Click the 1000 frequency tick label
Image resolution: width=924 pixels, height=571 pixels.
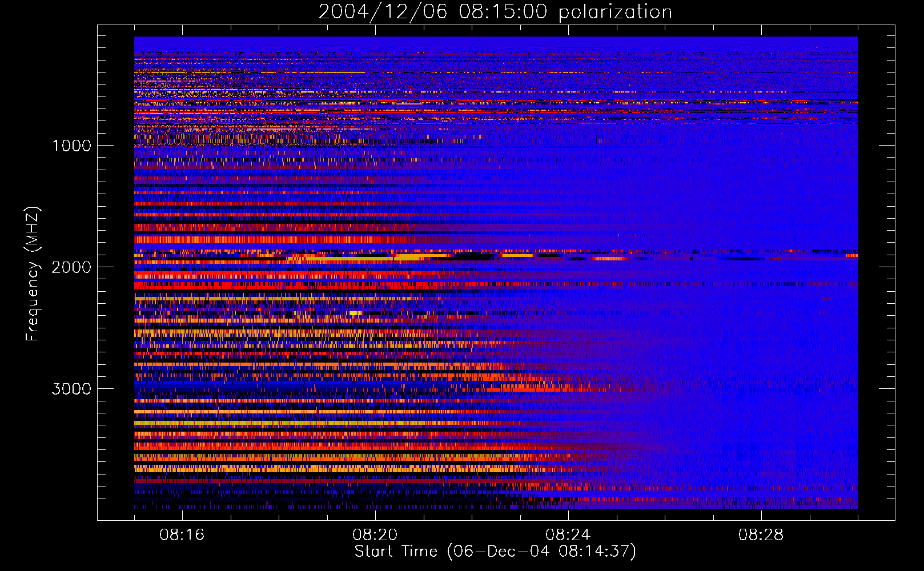(71, 146)
